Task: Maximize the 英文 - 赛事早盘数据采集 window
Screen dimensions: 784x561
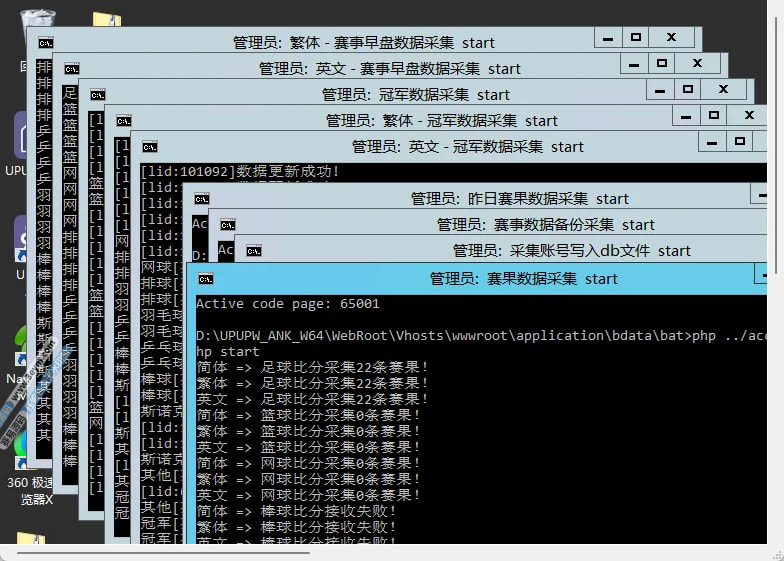Action: coord(661,64)
